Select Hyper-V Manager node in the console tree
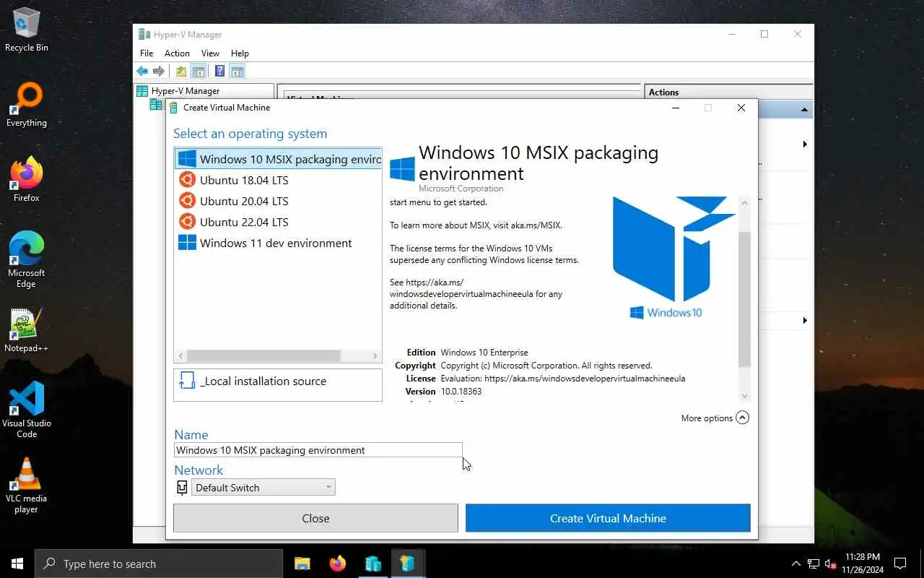924x578 pixels. (x=178, y=91)
